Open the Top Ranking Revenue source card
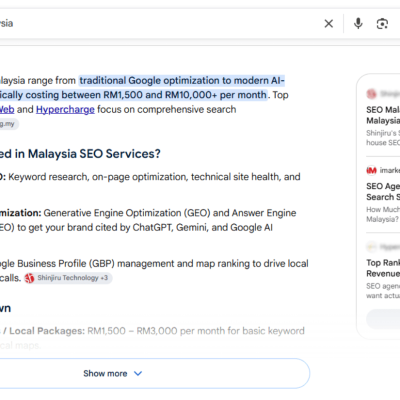This screenshot has width=400, height=400. (x=383, y=268)
